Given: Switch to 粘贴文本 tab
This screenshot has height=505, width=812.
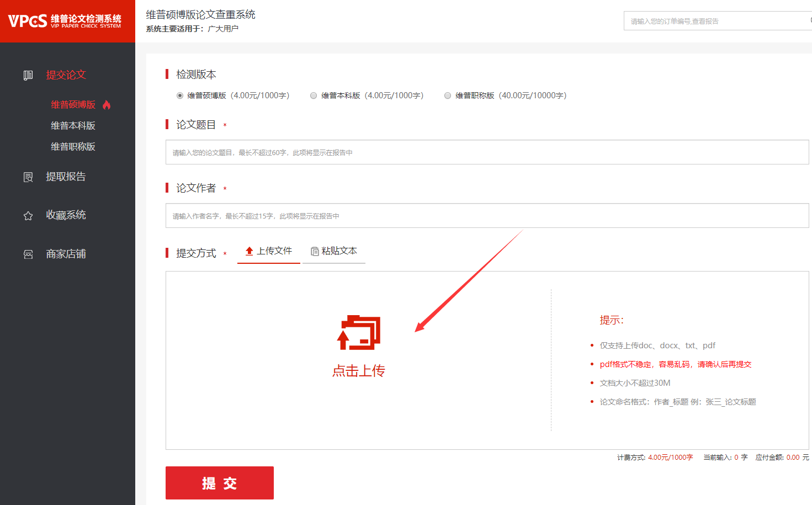Looking at the screenshot, I should click(x=334, y=251).
